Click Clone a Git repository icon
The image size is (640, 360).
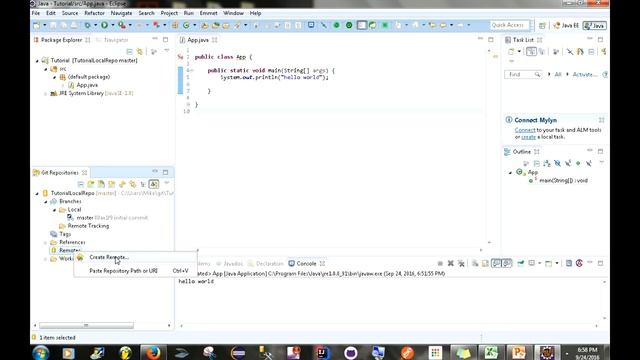click(x=101, y=184)
